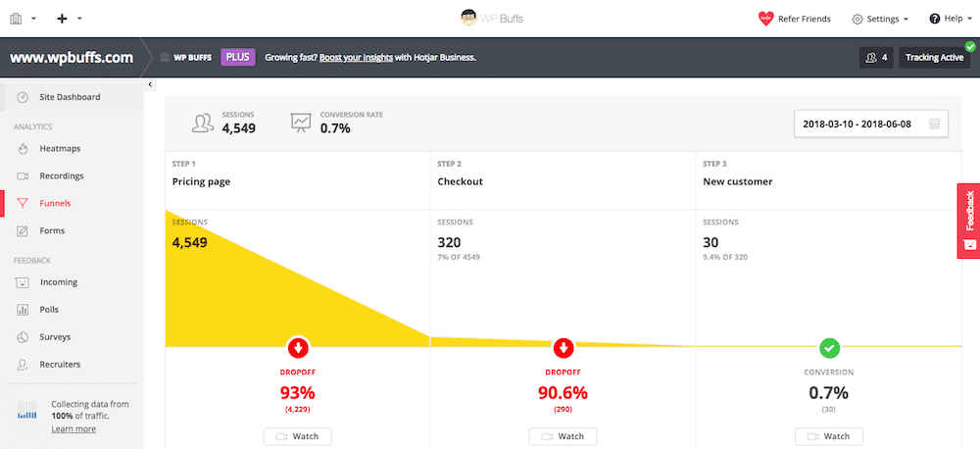
Task: Collapse the sidebar with the arrow
Action: click(x=150, y=84)
